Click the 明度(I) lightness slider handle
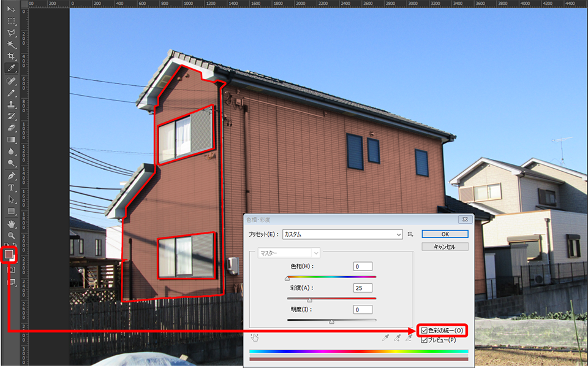Viewport: 588px width, 368px height. pos(331,322)
